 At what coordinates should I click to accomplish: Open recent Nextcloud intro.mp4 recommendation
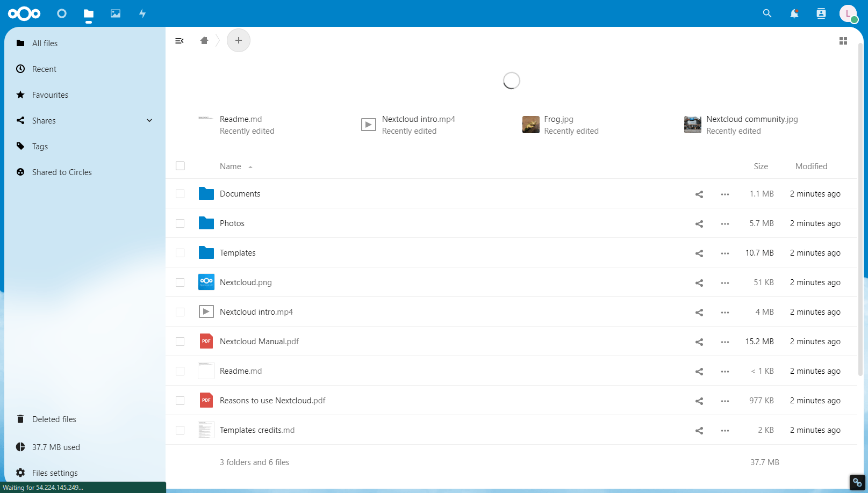(408, 125)
